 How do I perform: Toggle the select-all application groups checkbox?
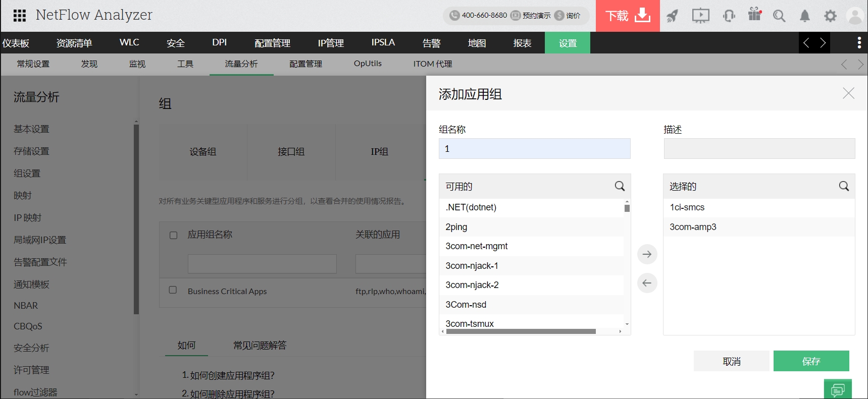click(x=173, y=235)
